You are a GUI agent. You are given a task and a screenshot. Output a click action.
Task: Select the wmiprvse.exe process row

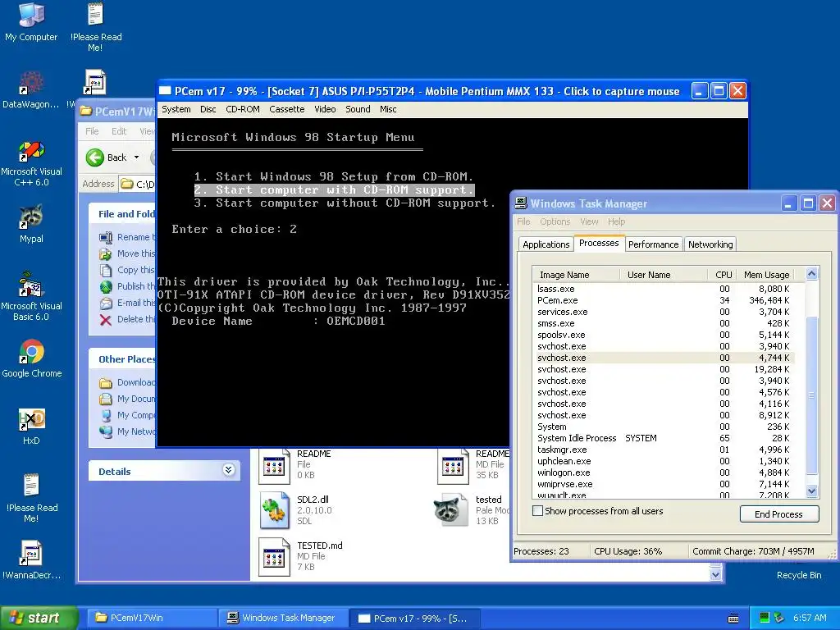663,484
